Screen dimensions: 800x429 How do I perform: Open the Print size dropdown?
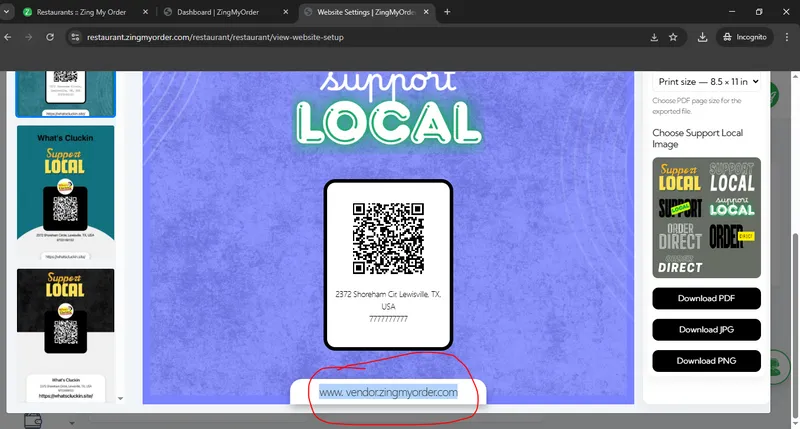(x=707, y=81)
